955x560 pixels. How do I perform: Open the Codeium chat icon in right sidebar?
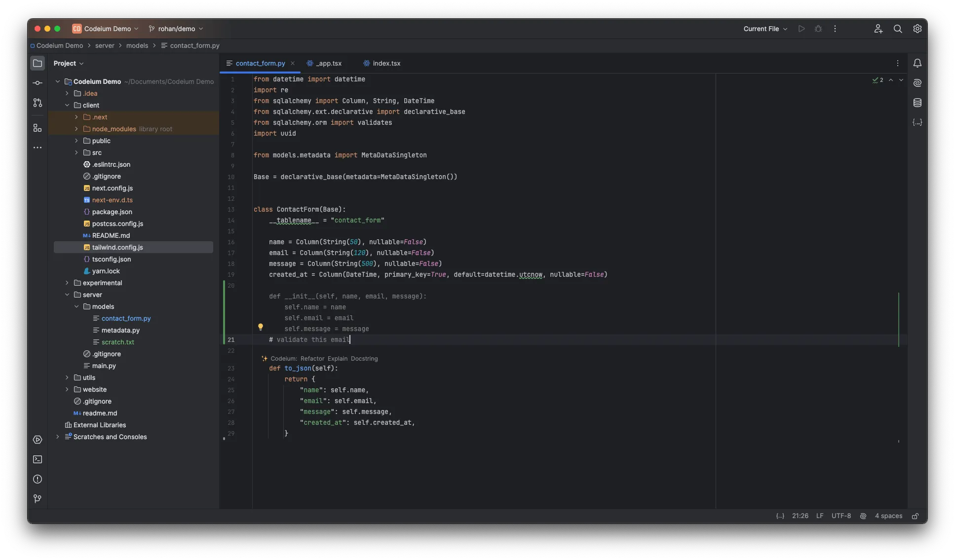click(x=917, y=83)
